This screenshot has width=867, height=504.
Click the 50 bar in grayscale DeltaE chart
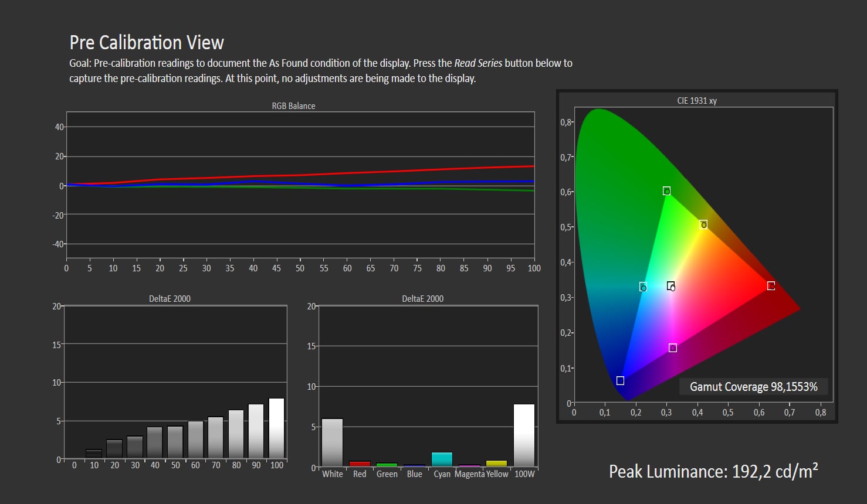(175, 442)
